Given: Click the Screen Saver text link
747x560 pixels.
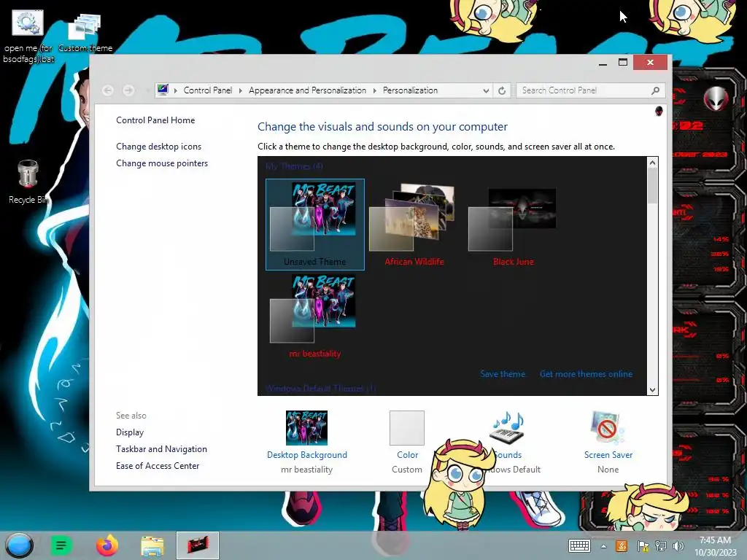Looking at the screenshot, I should (608, 455).
